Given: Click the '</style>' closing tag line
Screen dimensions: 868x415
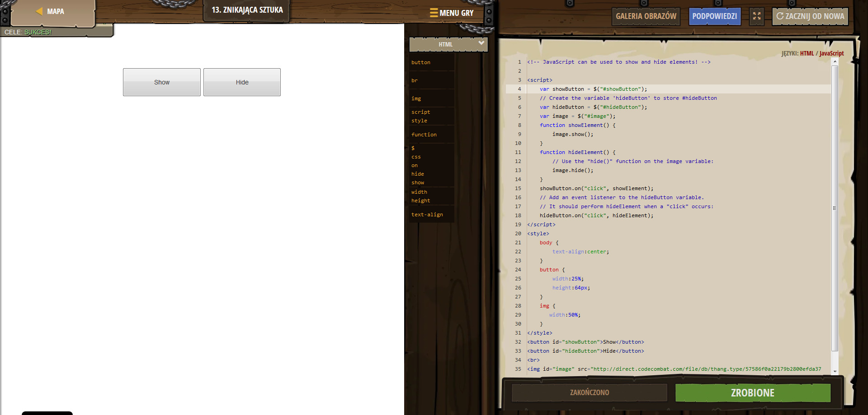Looking at the screenshot, I should pos(540,333).
